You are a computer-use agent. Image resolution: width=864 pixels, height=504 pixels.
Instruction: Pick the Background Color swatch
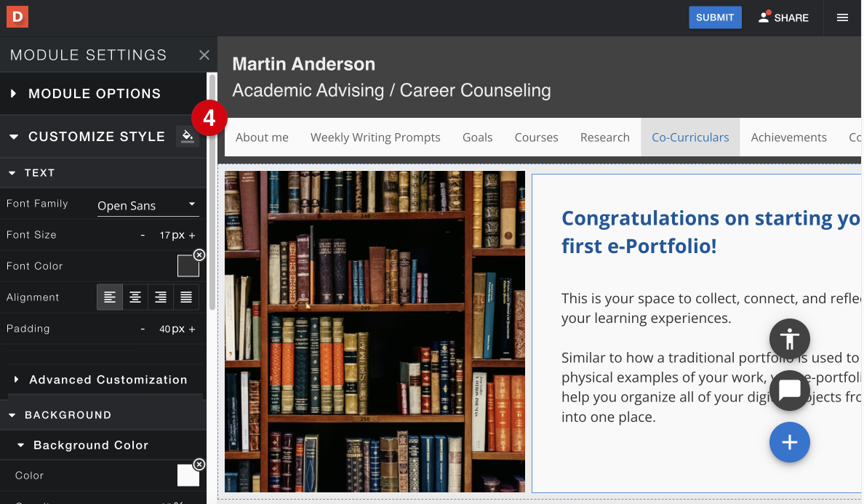[188, 476]
